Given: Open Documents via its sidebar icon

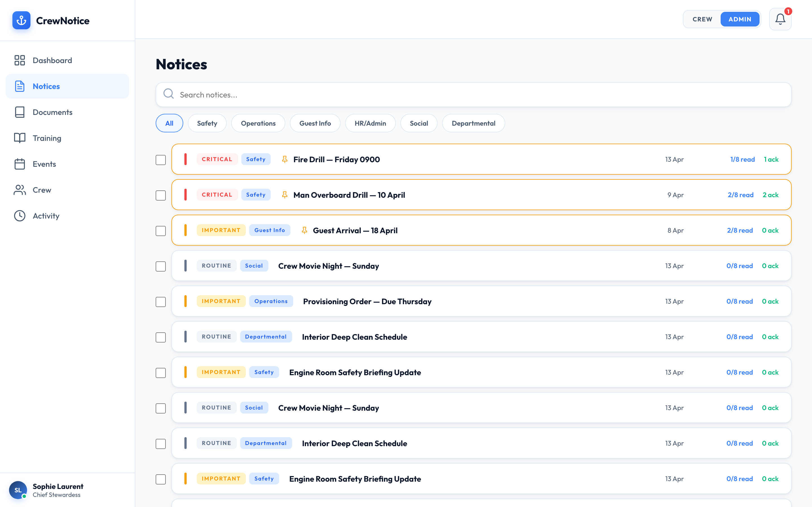Looking at the screenshot, I should (x=20, y=112).
